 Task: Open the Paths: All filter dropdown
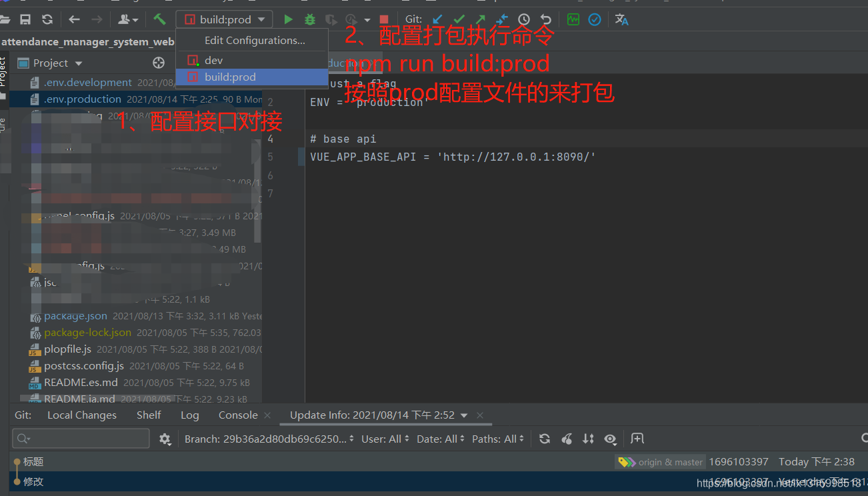point(498,439)
